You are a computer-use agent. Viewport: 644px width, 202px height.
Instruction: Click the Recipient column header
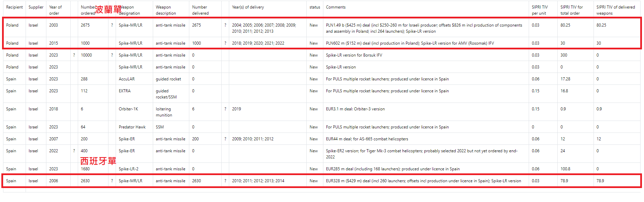tap(14, 7)
